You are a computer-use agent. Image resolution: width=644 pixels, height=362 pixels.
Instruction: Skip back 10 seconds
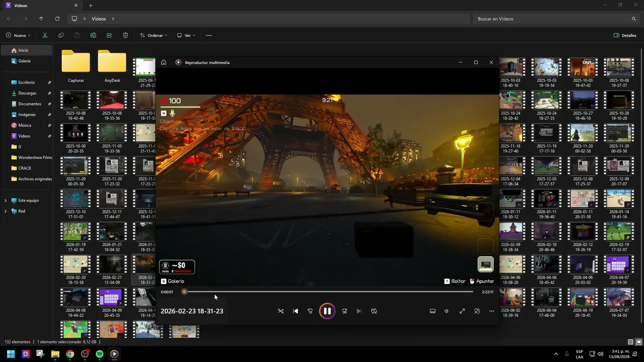pyautogui.click(x=310, y=311)
